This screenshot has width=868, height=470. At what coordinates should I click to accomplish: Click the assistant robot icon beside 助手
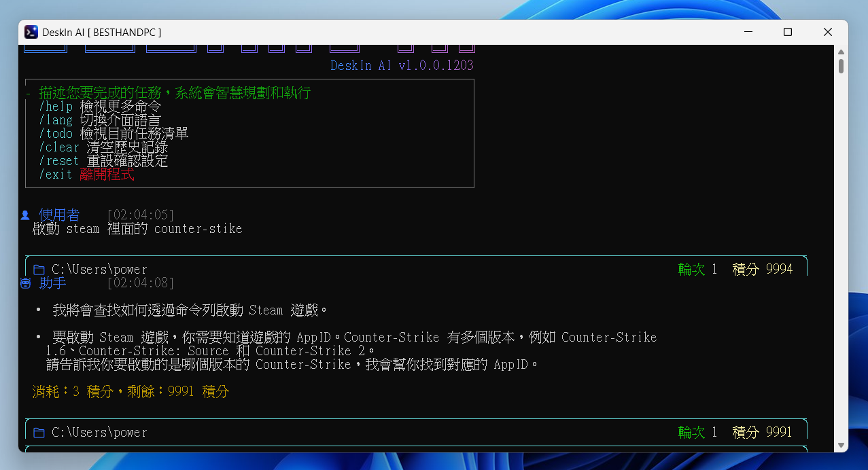coord(26,283)
